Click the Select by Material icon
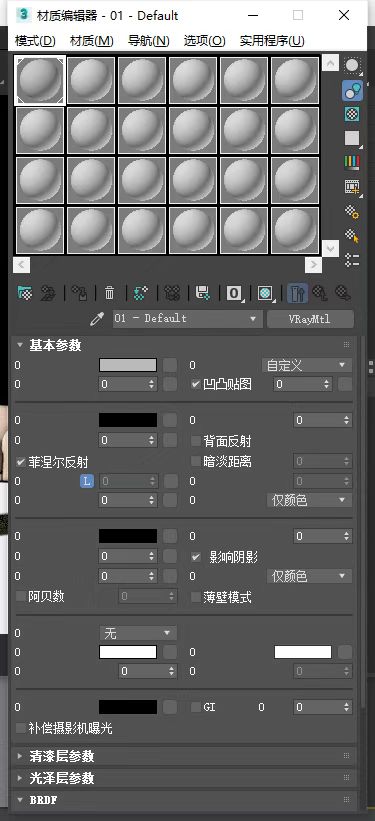Image resolution: width=375 pixels, height=821 pixels. (x=352, y=236)
